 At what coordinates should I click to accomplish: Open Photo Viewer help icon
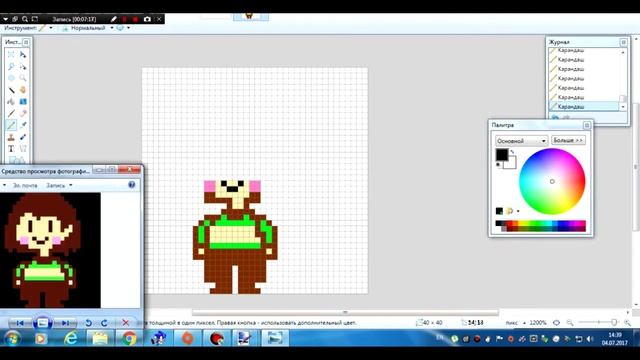coord(131,185)
